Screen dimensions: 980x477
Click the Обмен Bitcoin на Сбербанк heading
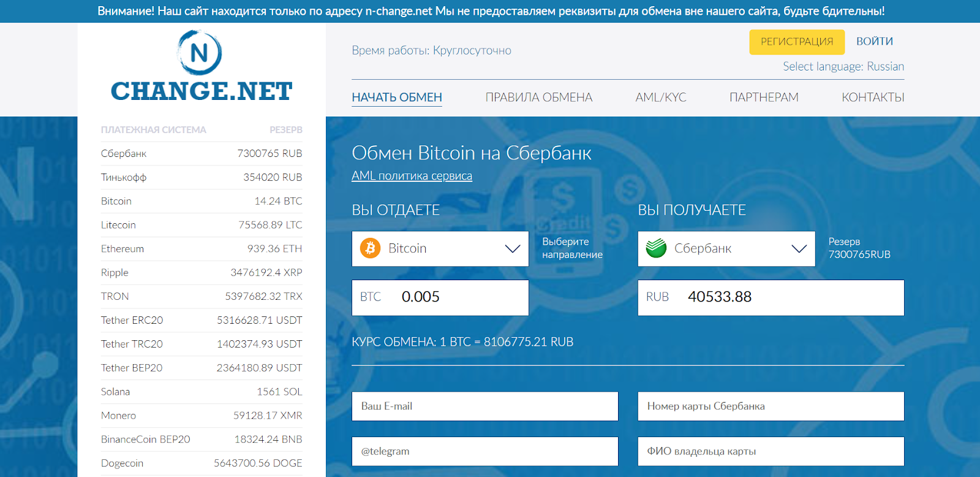click(472, 153)
